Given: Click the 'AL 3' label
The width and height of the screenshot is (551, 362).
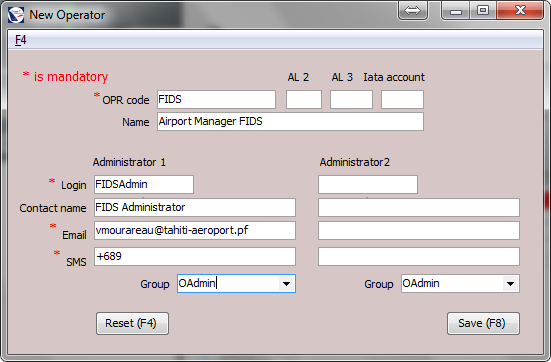Looking at the screenshot, I should (x=342, y=77).
